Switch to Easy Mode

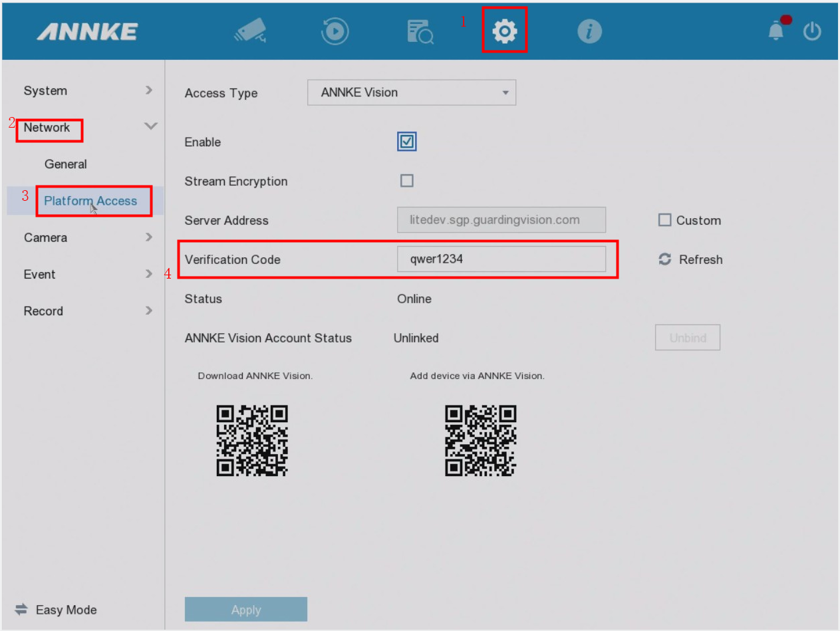(x=66, y=610)
